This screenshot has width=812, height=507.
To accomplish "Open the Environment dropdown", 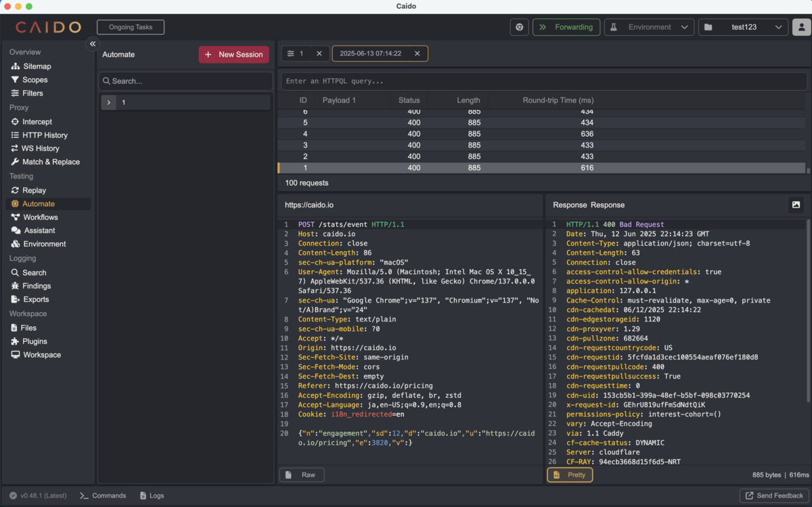I will tap(649, 27).
